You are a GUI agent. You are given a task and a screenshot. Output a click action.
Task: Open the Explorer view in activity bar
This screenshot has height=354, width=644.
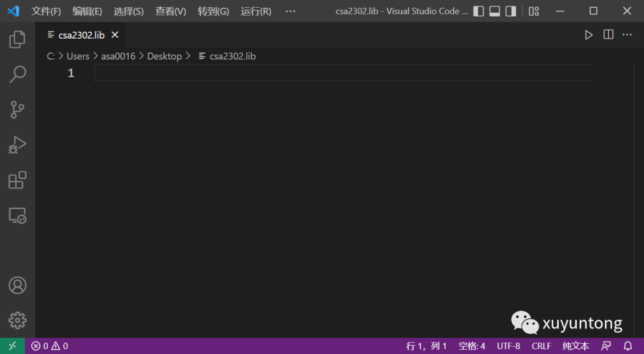pos(17,39)
